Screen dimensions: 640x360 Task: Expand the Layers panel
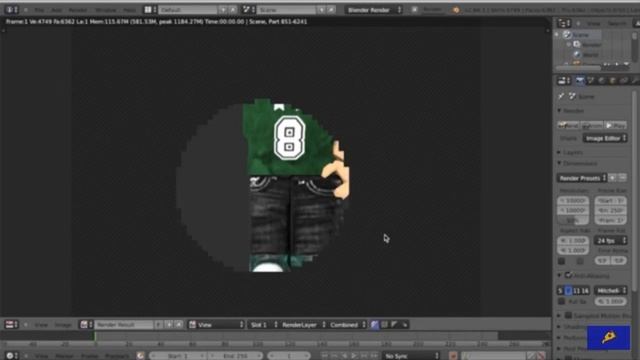click(560, 152)
